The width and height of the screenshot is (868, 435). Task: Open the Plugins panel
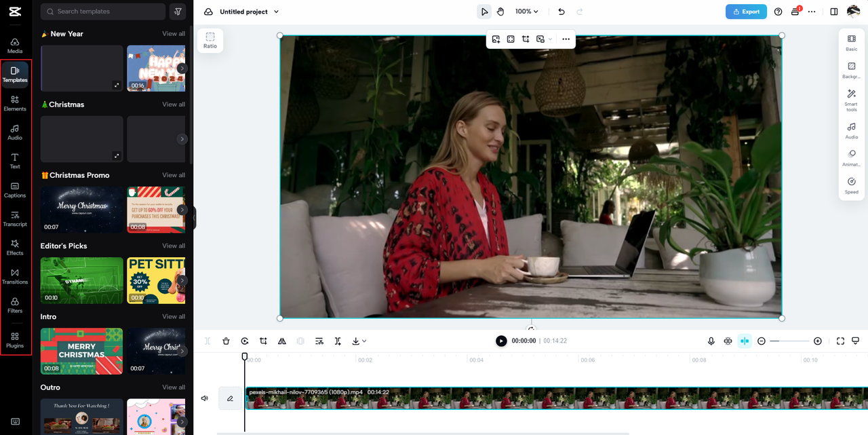coord(15,340)
